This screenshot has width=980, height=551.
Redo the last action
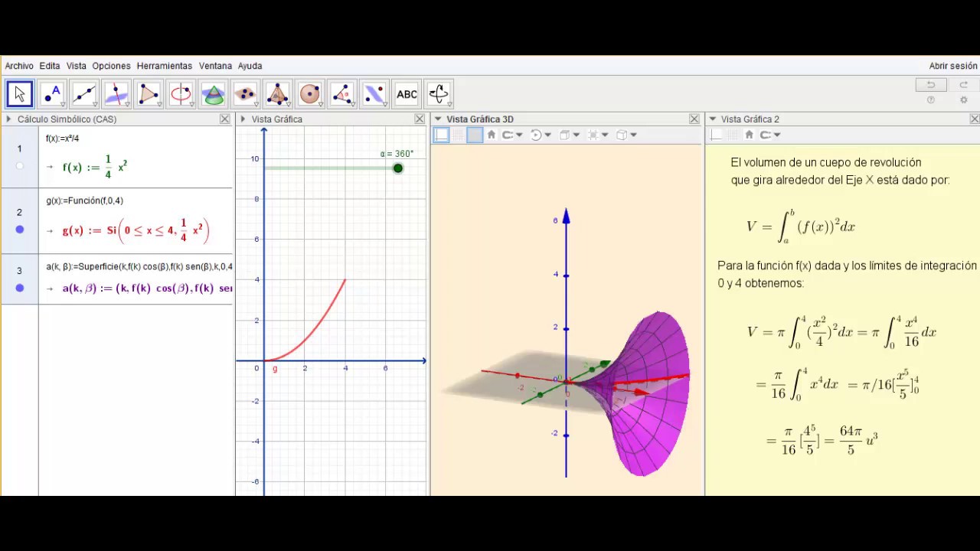click(x=963, y=85)
